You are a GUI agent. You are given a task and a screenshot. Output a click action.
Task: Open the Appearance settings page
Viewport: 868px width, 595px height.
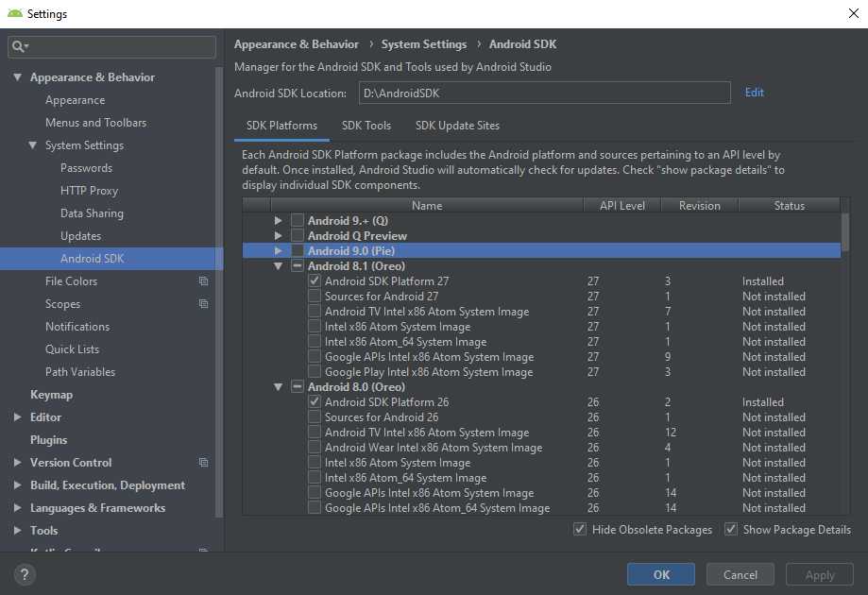tap(76, 99)
